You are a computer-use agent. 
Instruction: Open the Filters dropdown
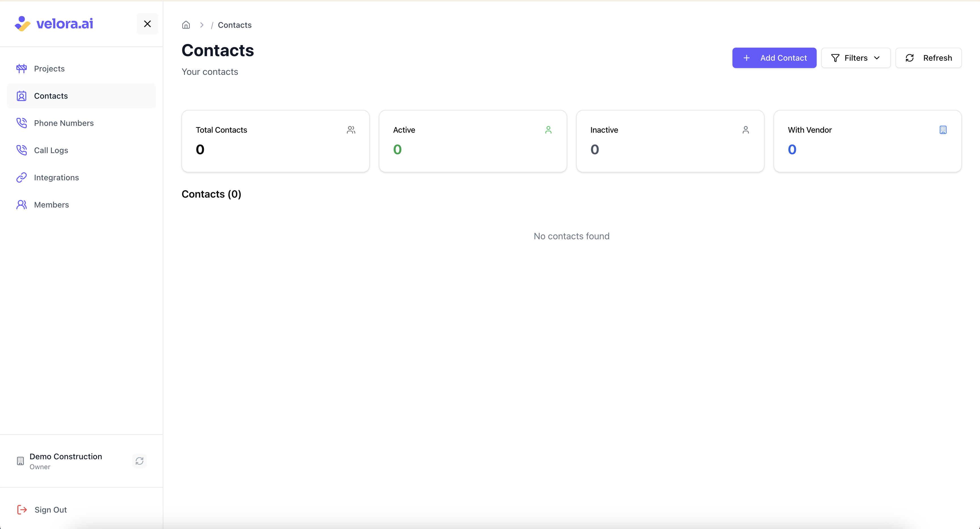point(856,58)
